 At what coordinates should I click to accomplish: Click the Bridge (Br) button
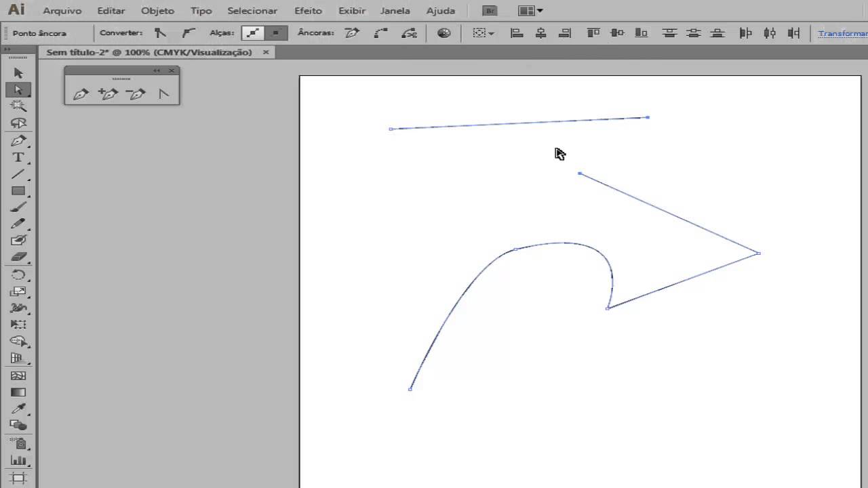tap(490, 11)
